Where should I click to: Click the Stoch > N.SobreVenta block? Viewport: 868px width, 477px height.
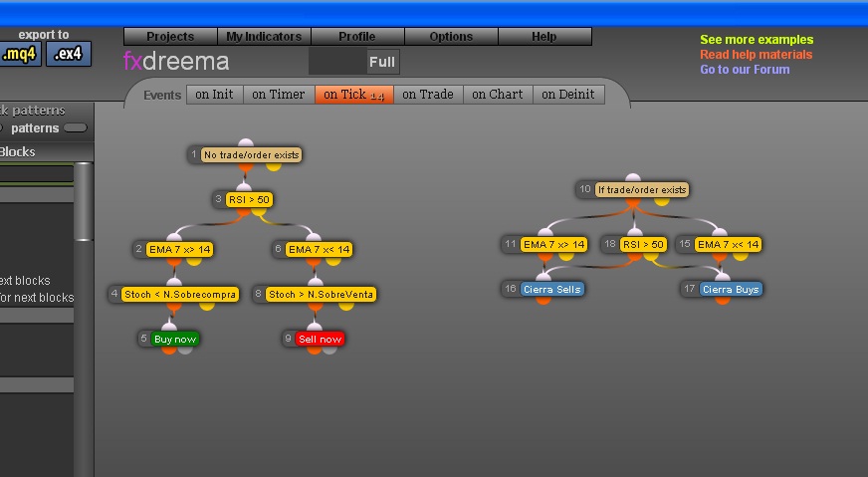[x=322, y=294]
